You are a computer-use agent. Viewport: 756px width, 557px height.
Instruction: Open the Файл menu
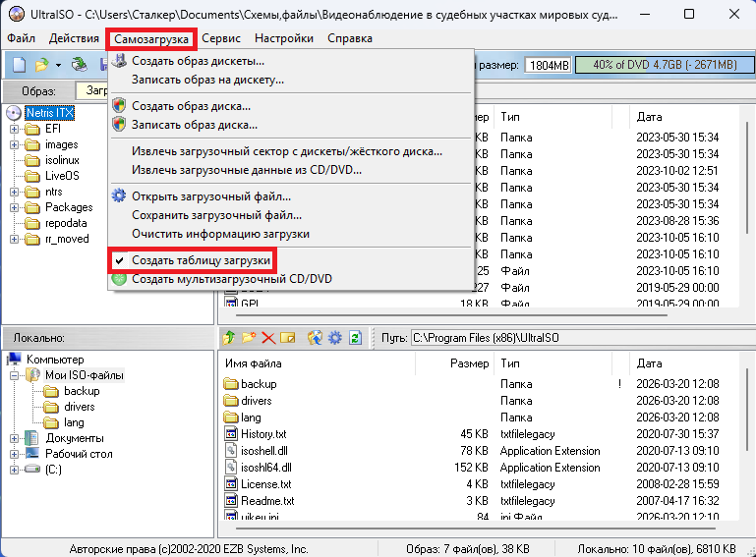click(22, 38)
